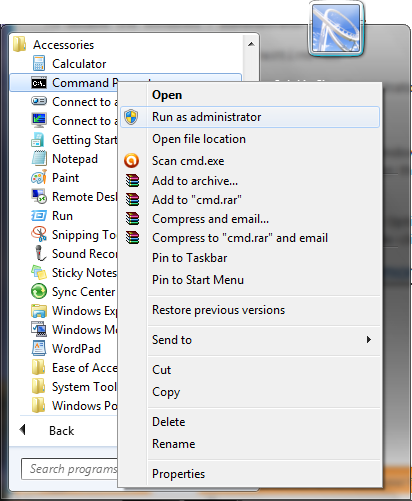Click the Sync Center green icon
Image resolution: width=412 pixels, height=501 pixels.
pyautogui.click(x=39, y=291)
